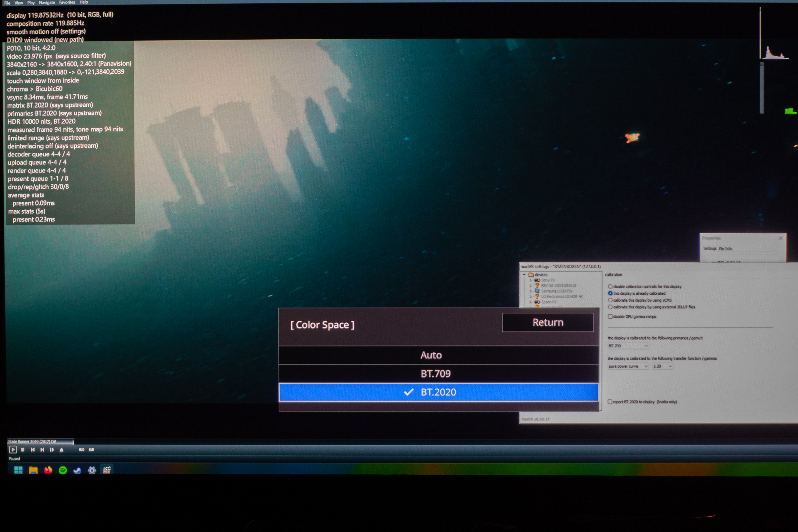The width and height of the screenshot is (798, 532).
Task: Open Steam from the taskbar
Action: coord(77,470)
